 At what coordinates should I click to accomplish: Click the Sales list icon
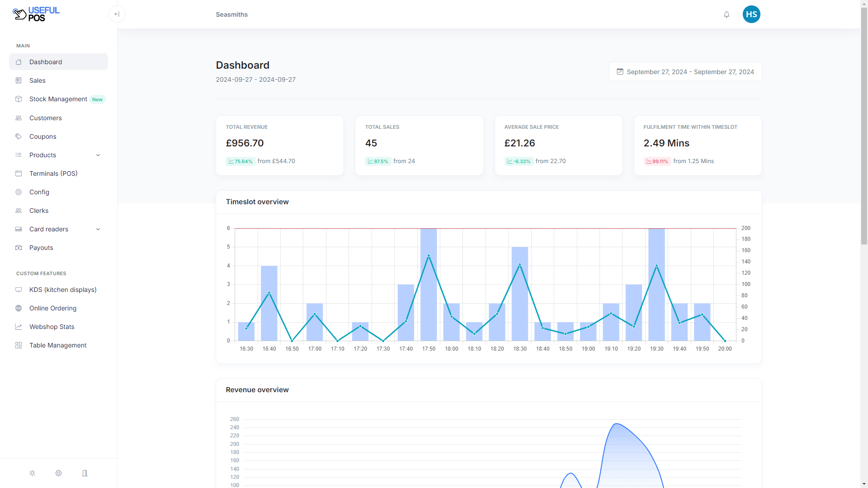19,80
